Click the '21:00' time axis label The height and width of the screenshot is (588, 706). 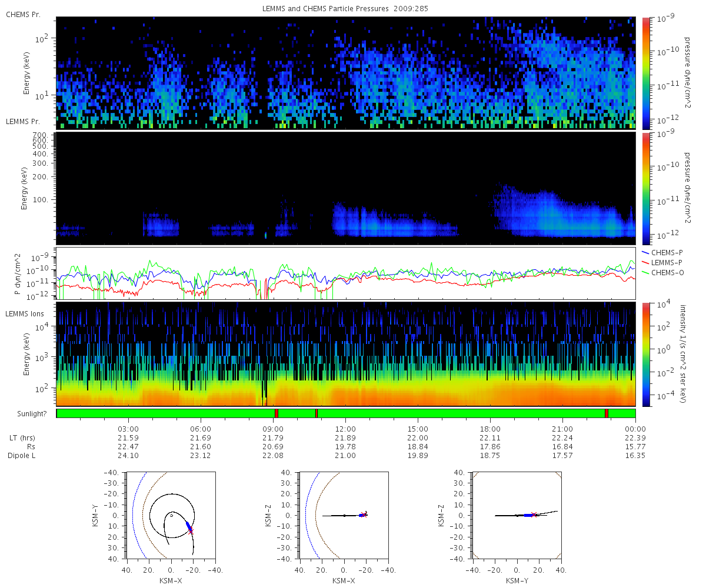563,429
